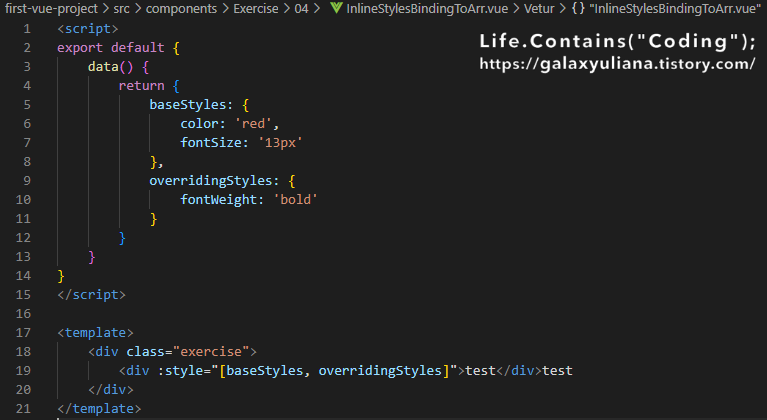Select the Exercise breadcrumb segment
The width and height of the screenshot is (767, 420).
pyautogui.click(x=256, y=9)
